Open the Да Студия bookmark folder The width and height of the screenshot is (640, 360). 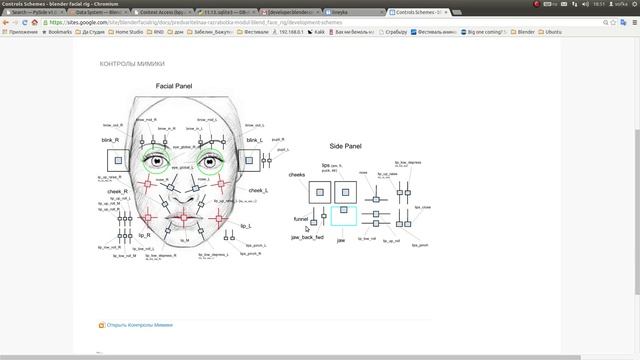click(90, 32)
